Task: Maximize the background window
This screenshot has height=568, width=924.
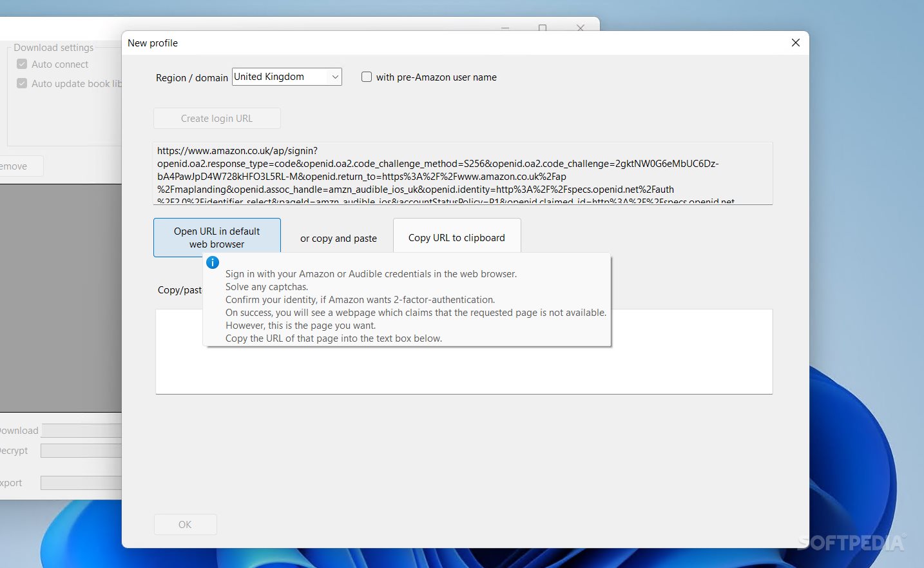Action: [543, 28]
